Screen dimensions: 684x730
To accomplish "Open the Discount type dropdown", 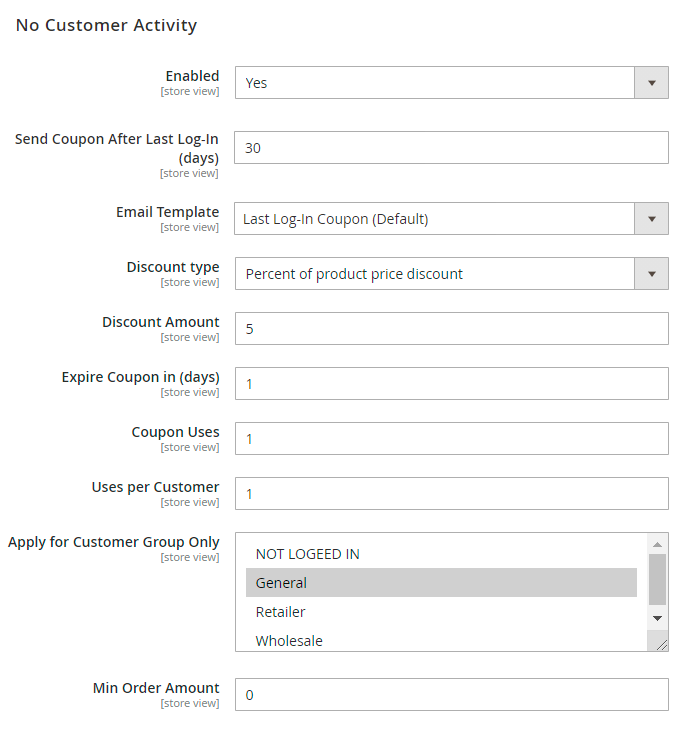I will [x=435, y=274].
